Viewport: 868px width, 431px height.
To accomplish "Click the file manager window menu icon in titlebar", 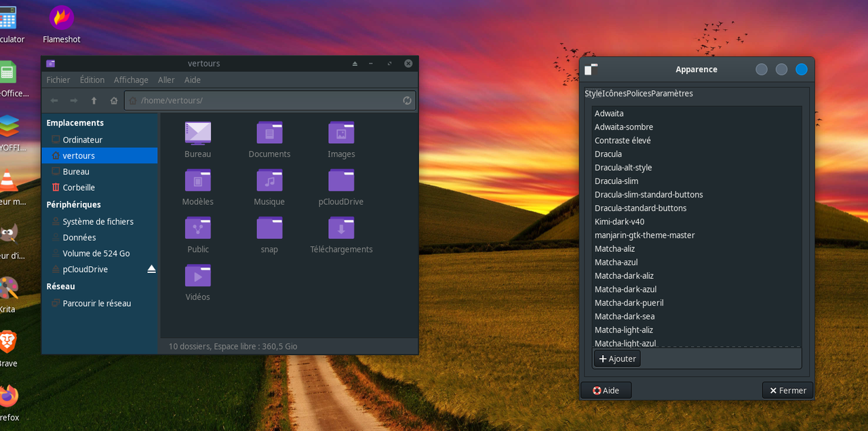I will pyautogui.click(x=51, y=63).
